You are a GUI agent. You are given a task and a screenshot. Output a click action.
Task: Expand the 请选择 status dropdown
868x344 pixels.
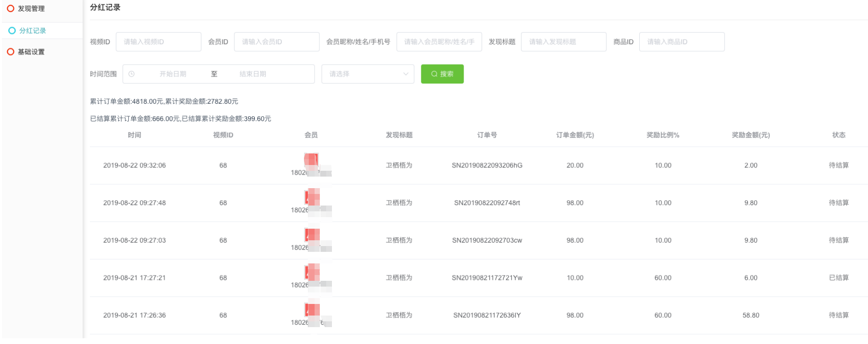(368, 74)
